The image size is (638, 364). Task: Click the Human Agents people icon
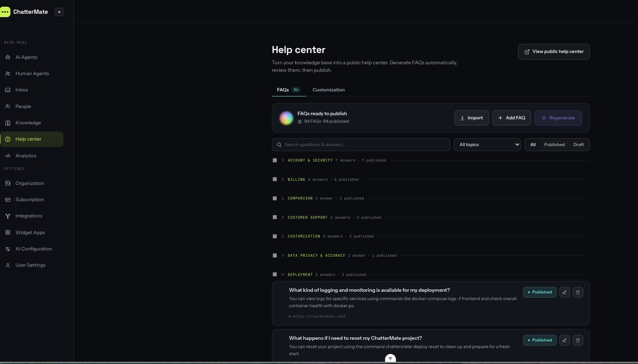(8, 73)
